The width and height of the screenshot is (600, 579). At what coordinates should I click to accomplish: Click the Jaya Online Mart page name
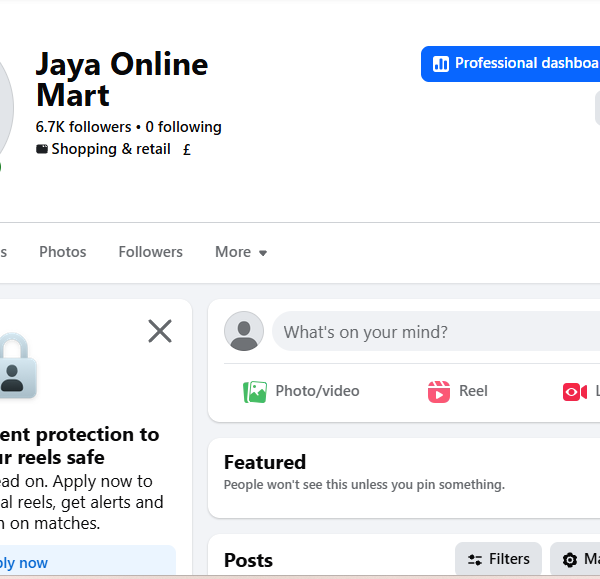(122, 80)
